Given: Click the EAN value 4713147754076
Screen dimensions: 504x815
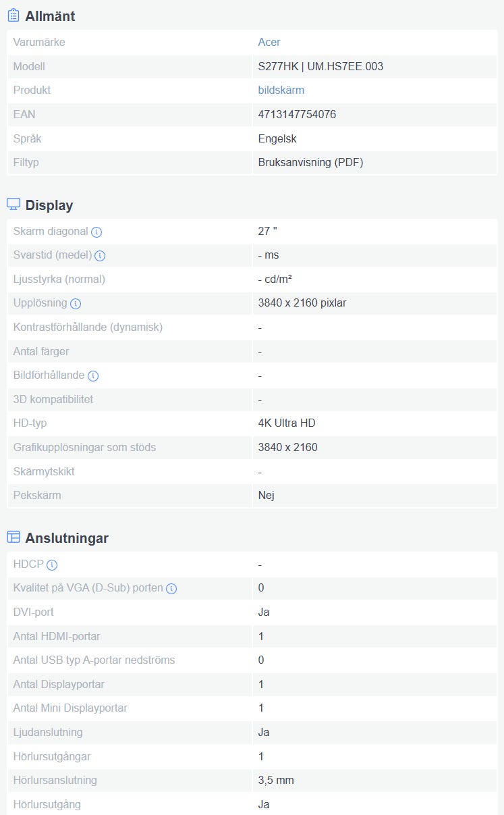Looking at the screenshot, I should (297, 114).
